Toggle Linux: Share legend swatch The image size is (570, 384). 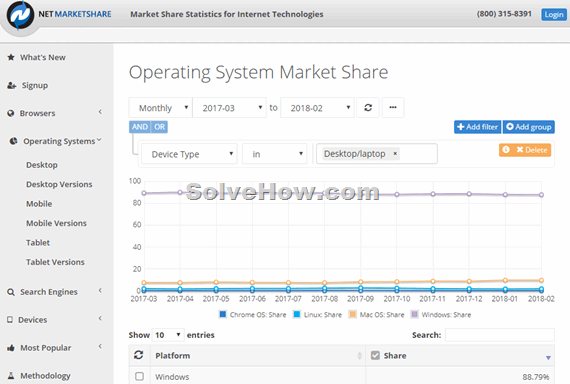pyautogui.click(x=297, y=314)
